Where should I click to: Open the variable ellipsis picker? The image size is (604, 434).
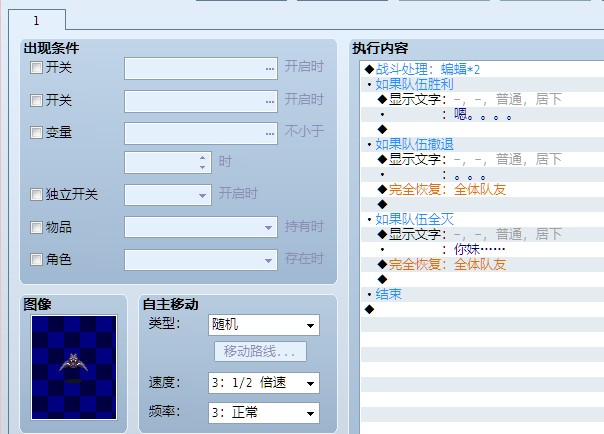click(x=269, y=133)
